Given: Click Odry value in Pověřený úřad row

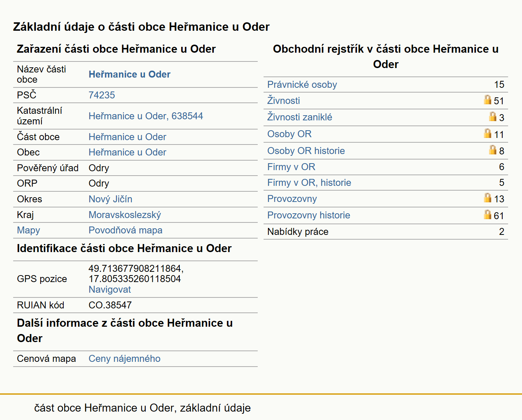Looking at the screenshot, I should pyautogui.click(x=99, y=168).
